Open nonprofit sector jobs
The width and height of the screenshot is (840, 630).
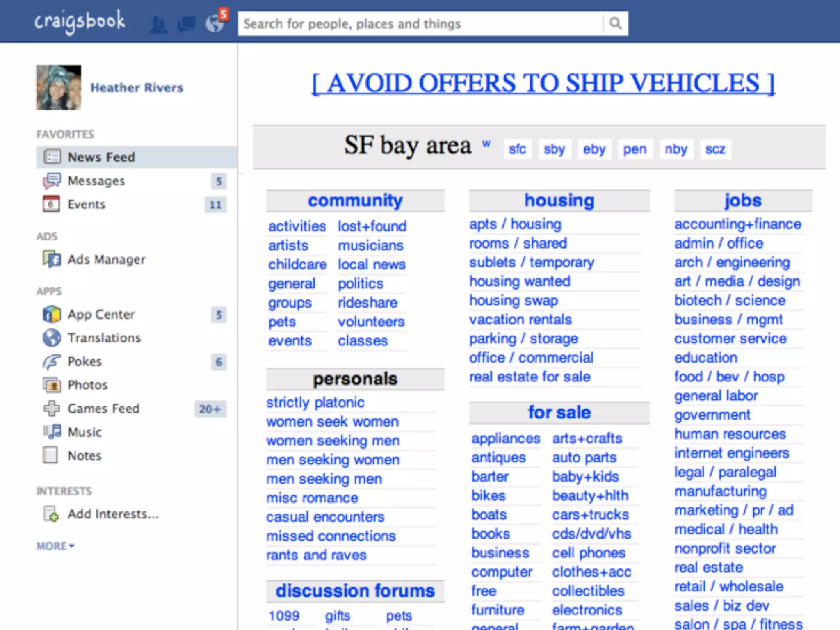tap(725, 548)
